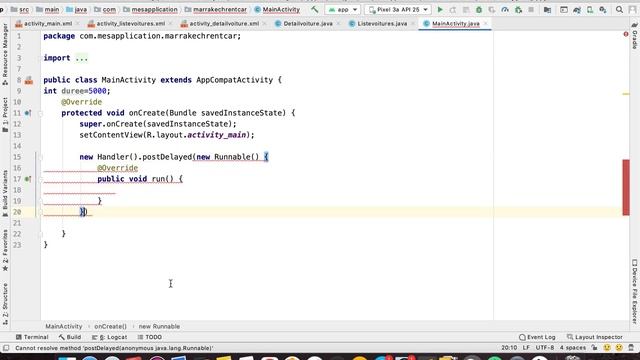Open the AVD Manager phone icon
This screenshot has height=360, width=640.
point(590,9)
